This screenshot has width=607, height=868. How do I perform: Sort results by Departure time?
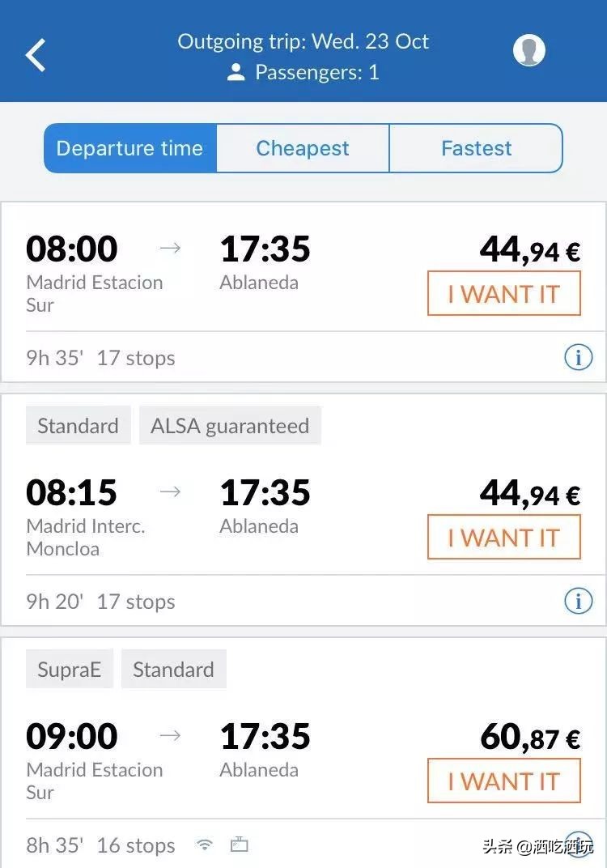pos(130,148)
